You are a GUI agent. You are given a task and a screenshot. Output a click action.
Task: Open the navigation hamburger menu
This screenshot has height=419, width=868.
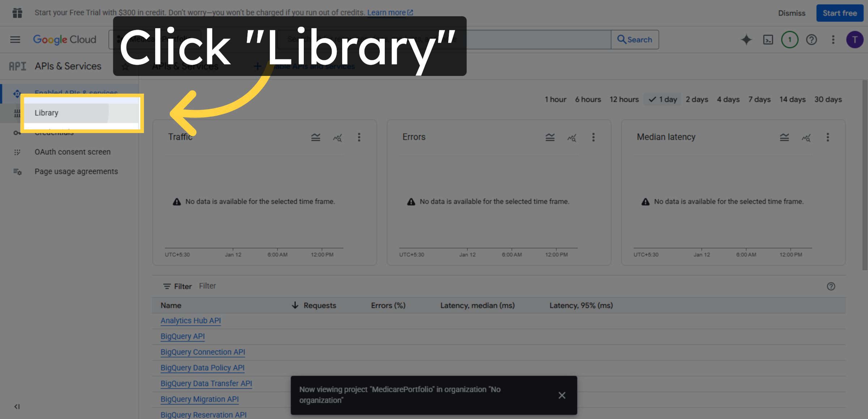(15, 39)
